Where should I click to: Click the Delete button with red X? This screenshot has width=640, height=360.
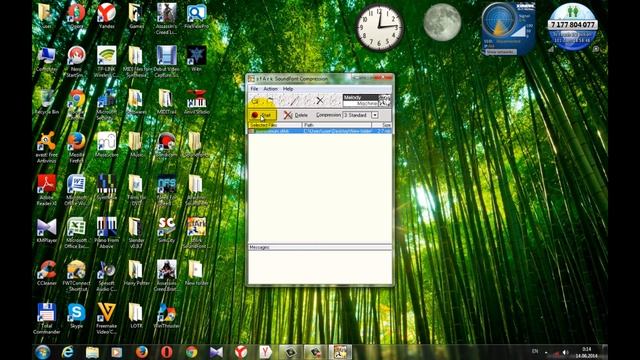[x=296, y=115]
